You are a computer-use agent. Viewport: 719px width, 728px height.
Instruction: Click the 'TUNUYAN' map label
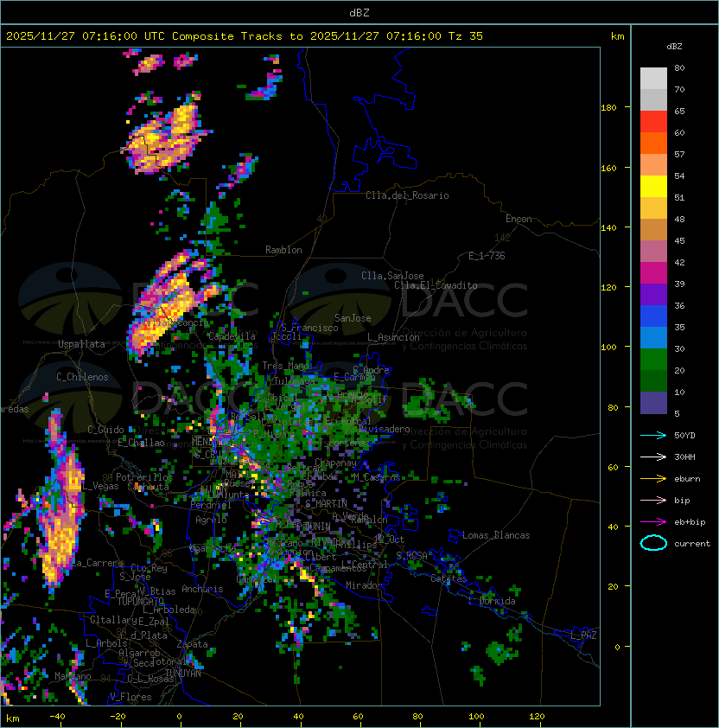(183, 674)
